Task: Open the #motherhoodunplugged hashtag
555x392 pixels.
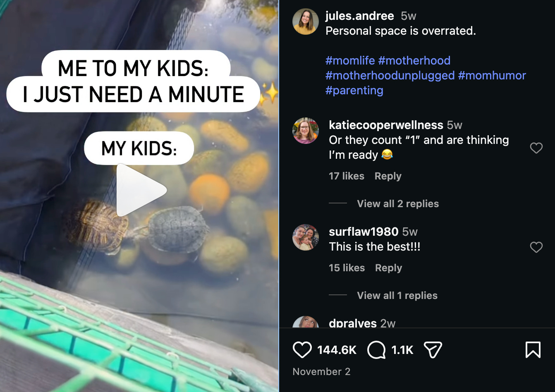Action: [390, 75]
